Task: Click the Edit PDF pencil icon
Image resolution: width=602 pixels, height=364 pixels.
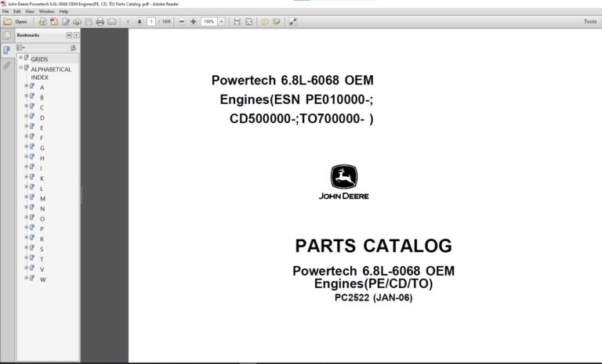Action: pyautogui.click(x=66, y=22)
